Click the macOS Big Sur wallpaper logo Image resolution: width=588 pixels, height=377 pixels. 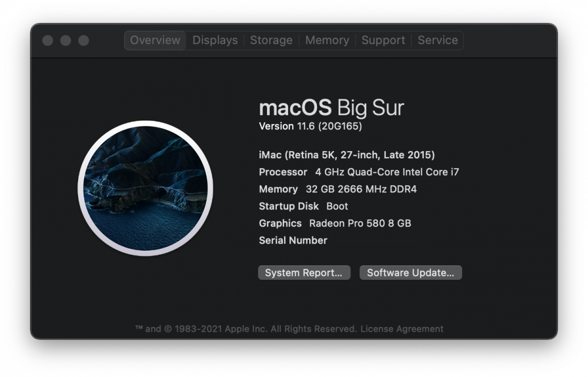click(x=145, y=188)
